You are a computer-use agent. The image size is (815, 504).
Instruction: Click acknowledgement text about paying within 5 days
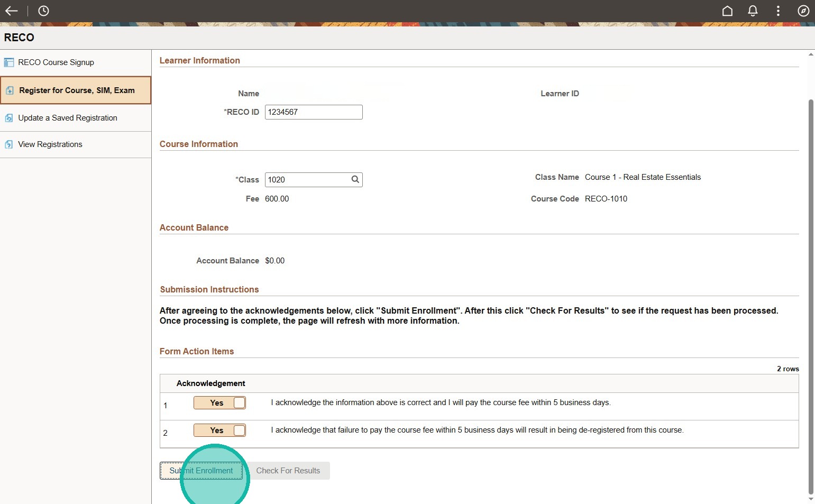click(441, 402)
